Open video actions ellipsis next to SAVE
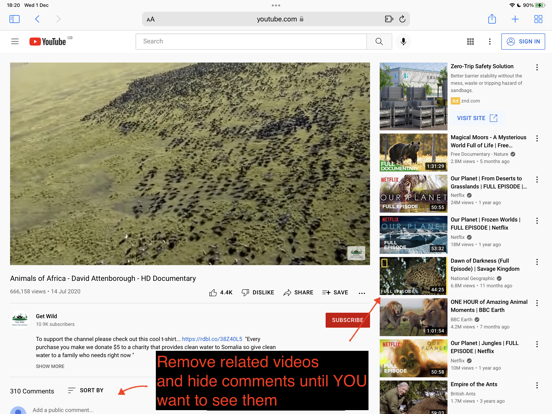The width and height of the screenshot is (552, 414). click(x=362, y=293)
